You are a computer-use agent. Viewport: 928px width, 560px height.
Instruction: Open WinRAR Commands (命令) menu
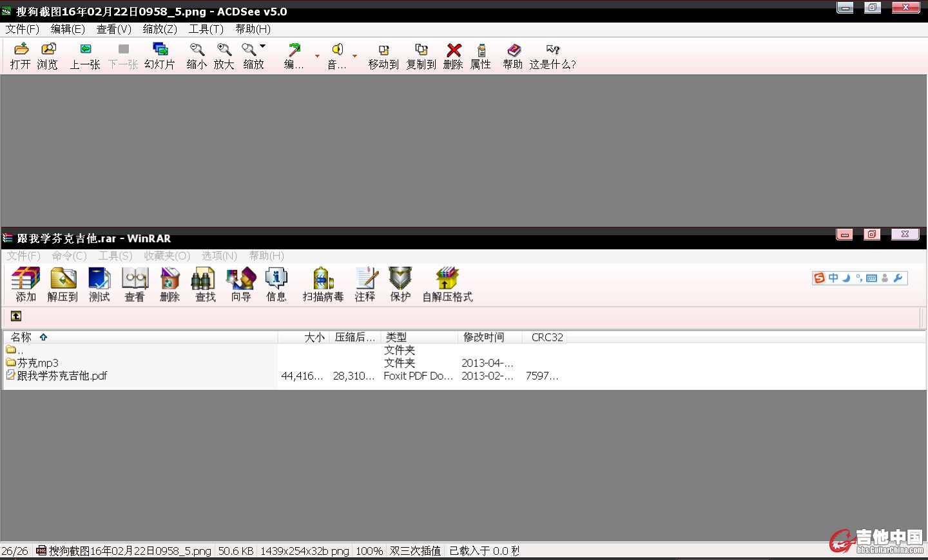click(70, 256)
